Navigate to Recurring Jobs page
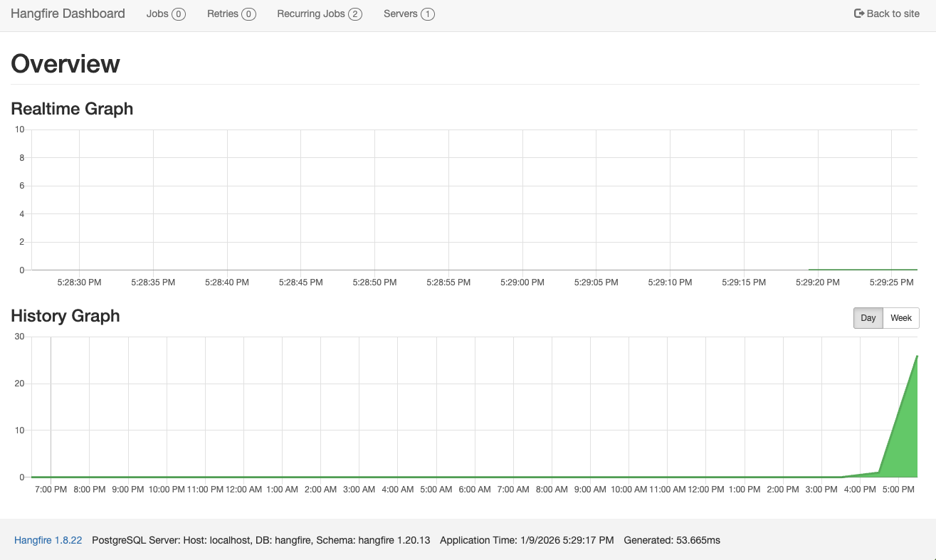 coord(312,14)
